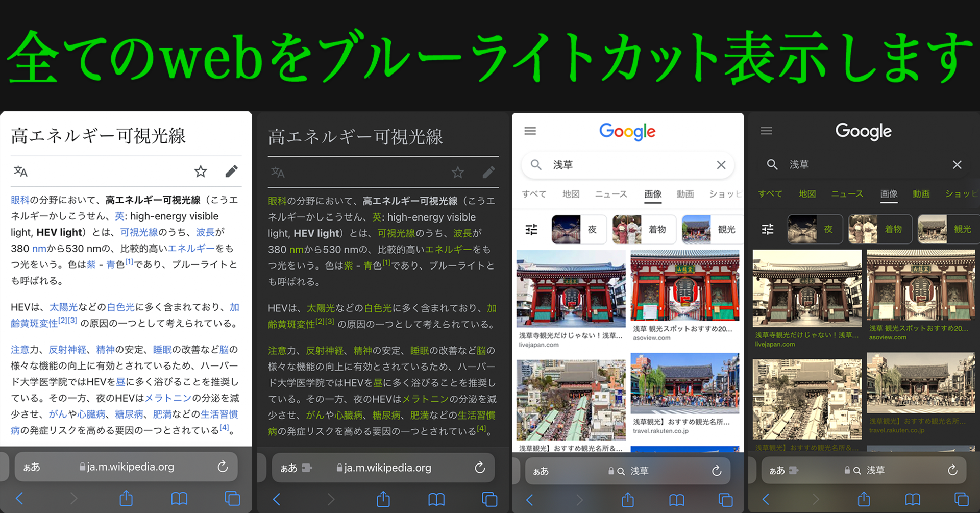
Task: Choose the 着物 chip on dark Google page
Action: tap(880, 229)
